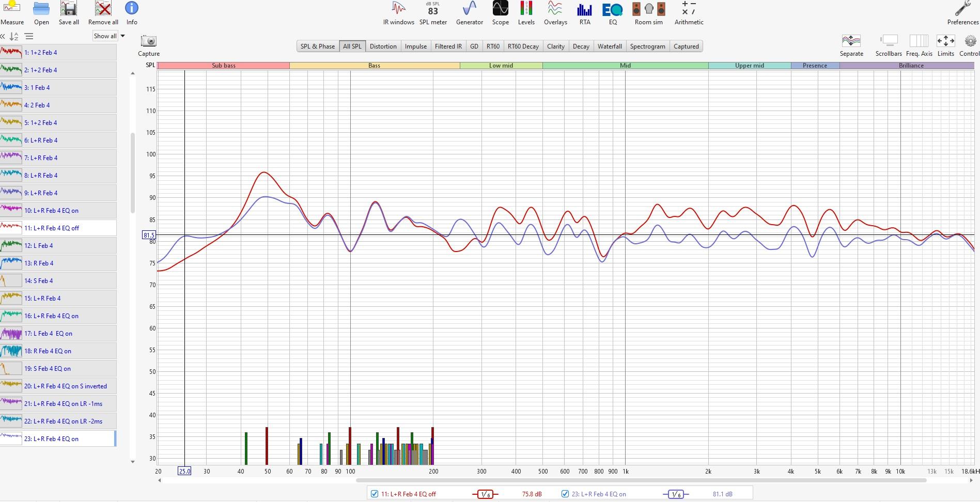980x502 pixels.
Task: Open the IR windows tool
Action: click(x=398, y=13)
